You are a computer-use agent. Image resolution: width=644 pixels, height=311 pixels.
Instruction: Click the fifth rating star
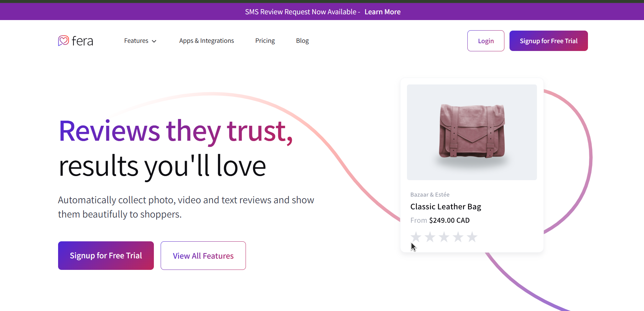(472, 237)
